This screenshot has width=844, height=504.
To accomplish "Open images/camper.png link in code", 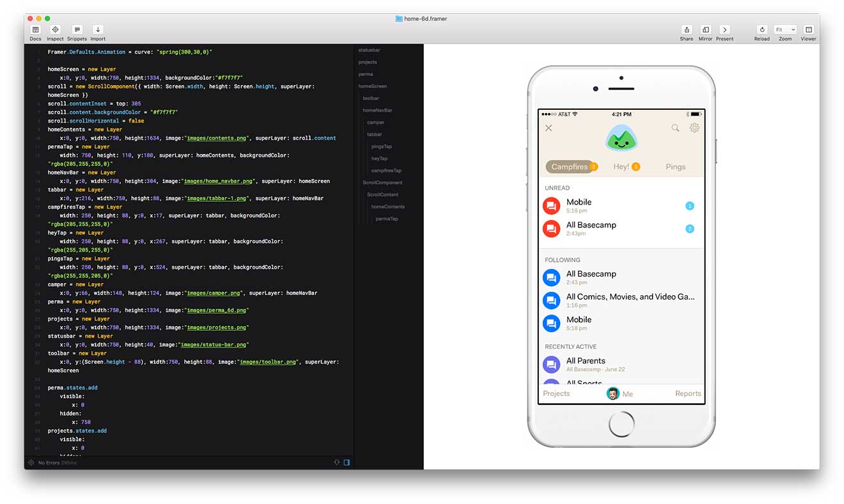I will point(213,293).
